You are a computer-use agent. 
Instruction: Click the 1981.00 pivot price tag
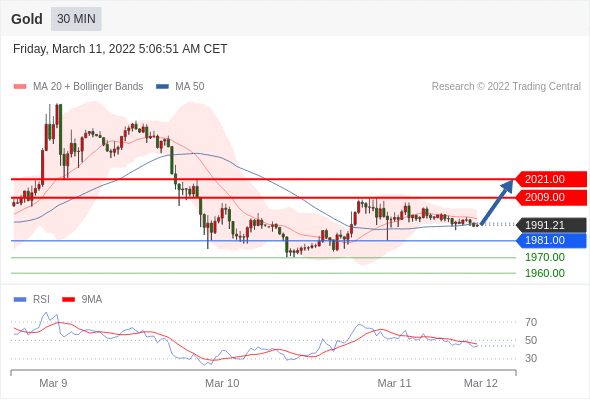[551, 240]
